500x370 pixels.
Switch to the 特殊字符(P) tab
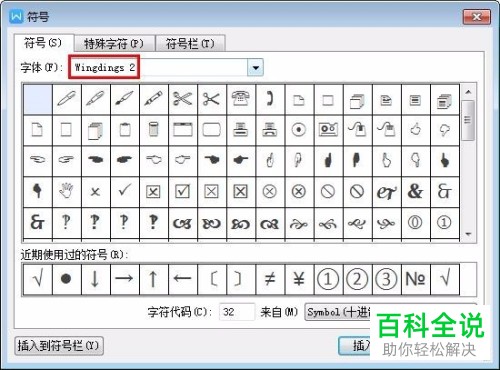click(x=114, y=44)
